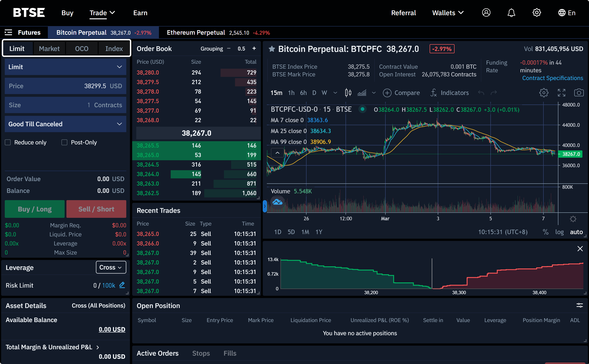The width and height of the screenshot is (589, 364).
Task: Close the depth chart panel
Action: (580, 249)
